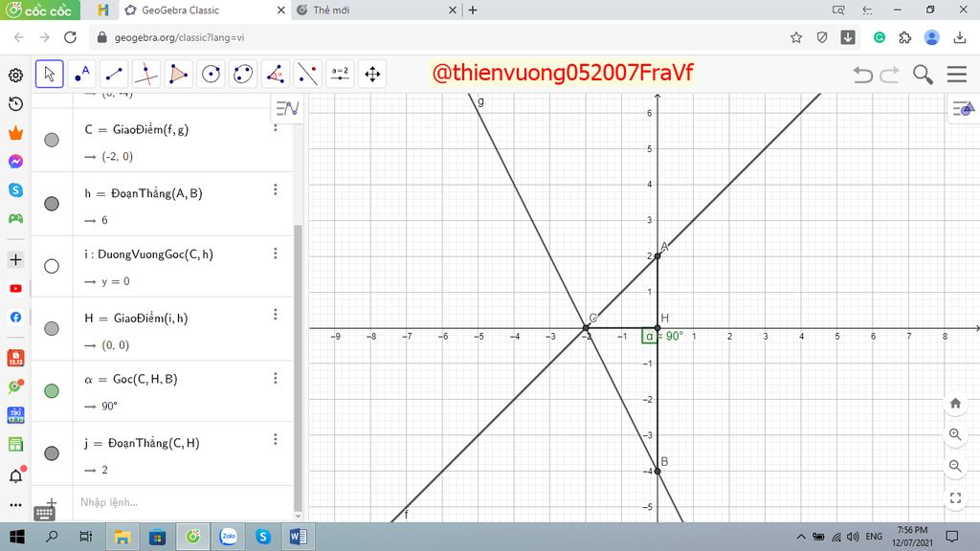Open a new browser tab
This screenshot has width=980, height=551.
coord(473,10)
